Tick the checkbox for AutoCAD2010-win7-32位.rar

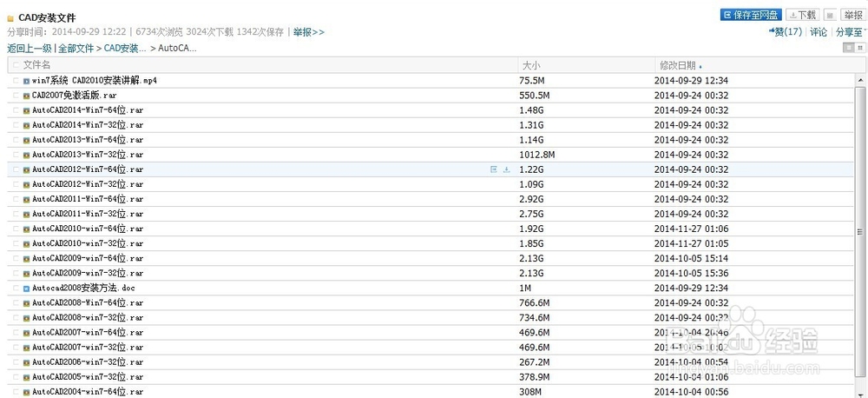point(16,243)
